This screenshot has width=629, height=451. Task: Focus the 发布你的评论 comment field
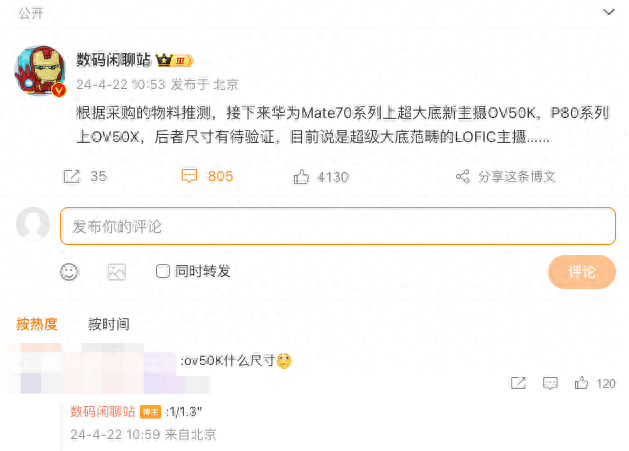pos(338,226)
